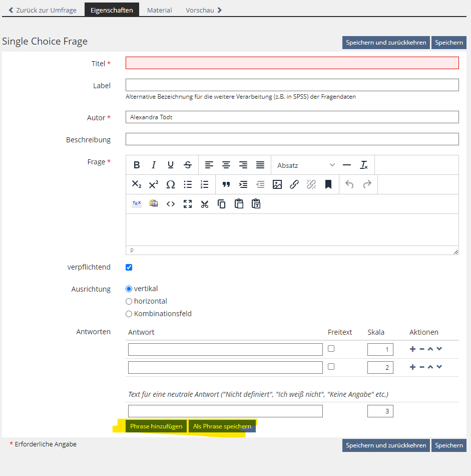Viewport: 471px width, 476px height.
Task: Undo last edit
Action: [x=349, y=184]
